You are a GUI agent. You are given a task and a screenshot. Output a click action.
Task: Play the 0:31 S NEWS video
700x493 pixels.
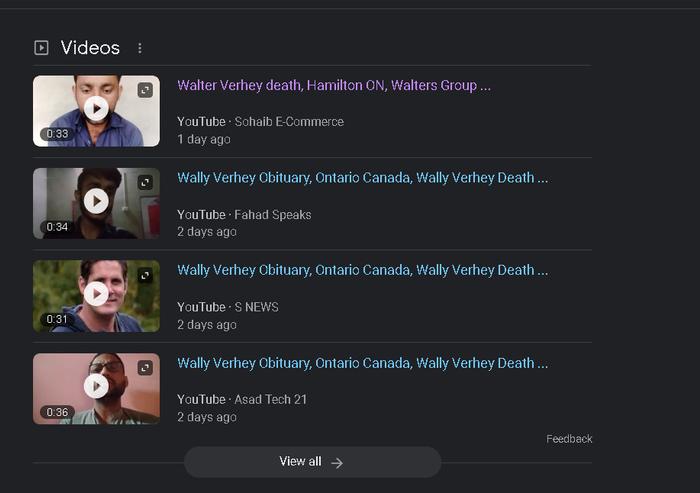[96, 294]
